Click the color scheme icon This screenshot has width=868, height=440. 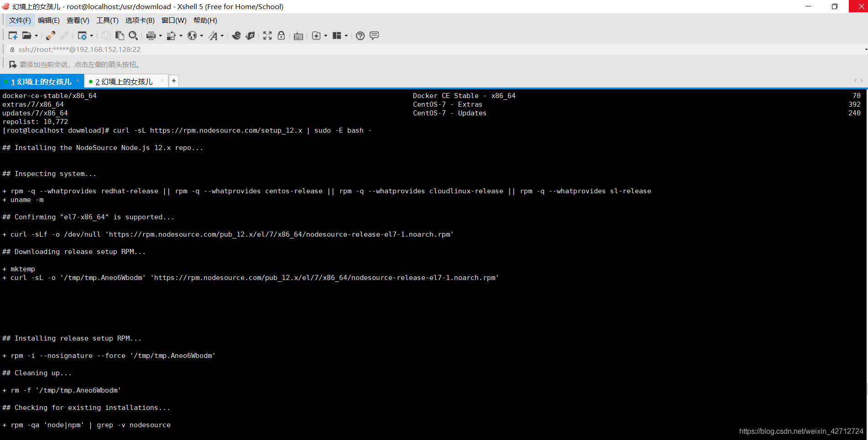(x=172, y=36)
